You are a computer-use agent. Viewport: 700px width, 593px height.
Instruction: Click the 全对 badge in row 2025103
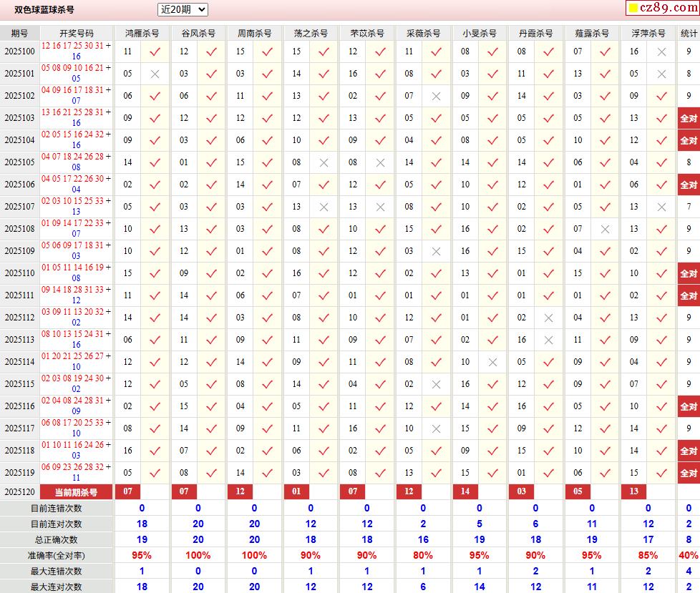[x=689, y=118]
